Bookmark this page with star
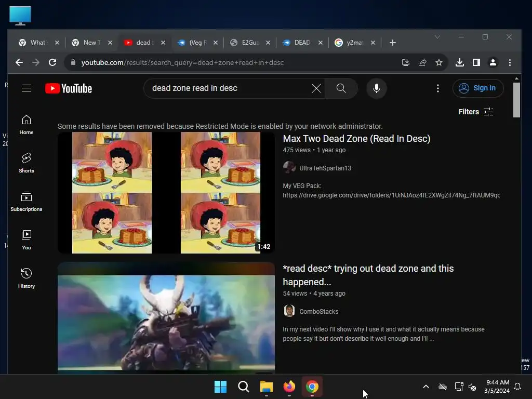This screenshot has height=399, width=532. click(x=438, y=62)
